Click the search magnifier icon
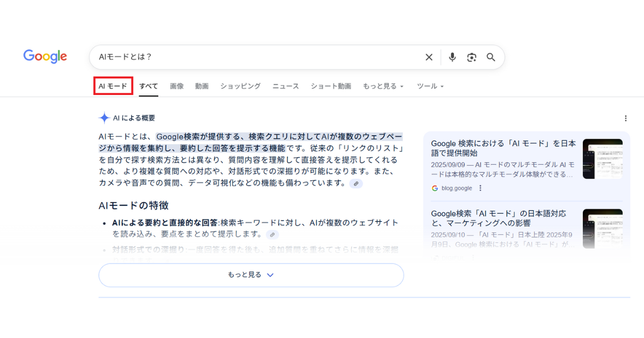This screenshot has height=338, width=644. click(491, 57)
